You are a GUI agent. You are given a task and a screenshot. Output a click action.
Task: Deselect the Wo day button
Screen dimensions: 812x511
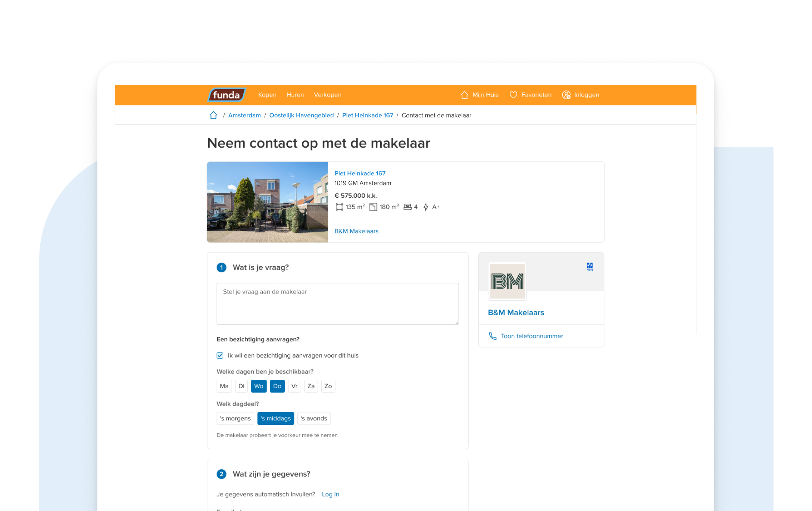259,386
